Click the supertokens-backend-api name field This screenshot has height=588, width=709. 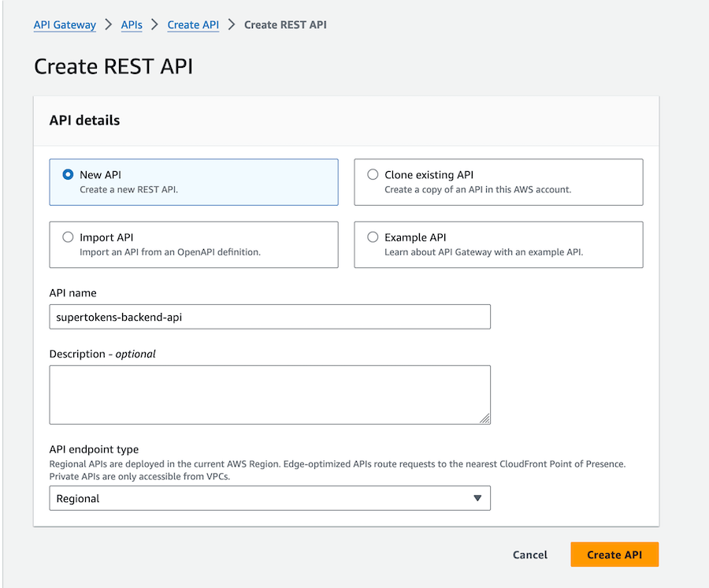[270, 316]
